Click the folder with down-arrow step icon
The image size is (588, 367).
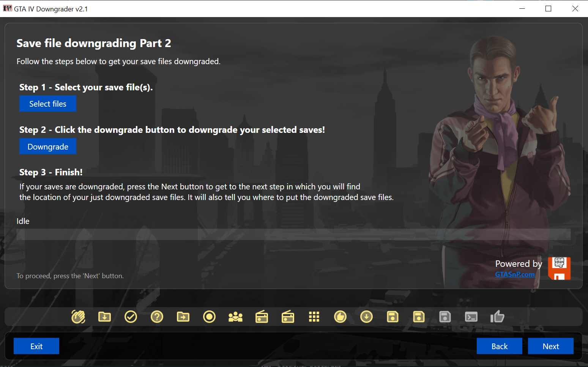pyautogui.click(x=104, y=317)
